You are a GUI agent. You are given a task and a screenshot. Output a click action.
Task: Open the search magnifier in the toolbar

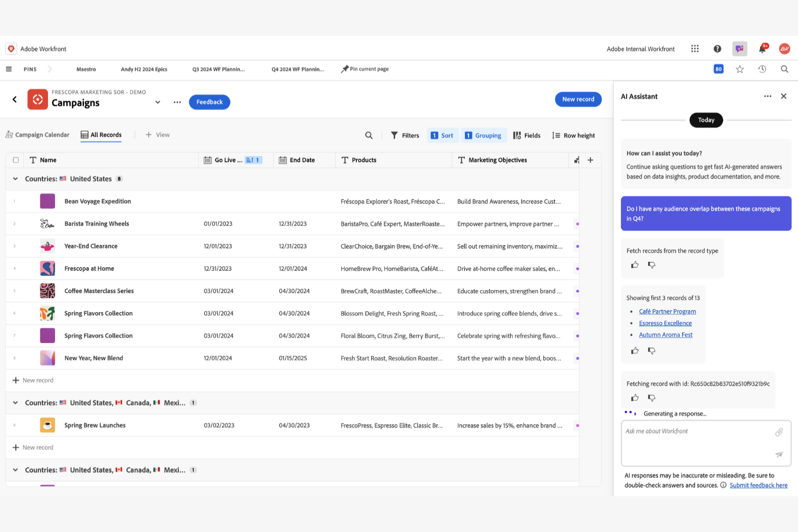pyautogui.click(x=785, y=69)
